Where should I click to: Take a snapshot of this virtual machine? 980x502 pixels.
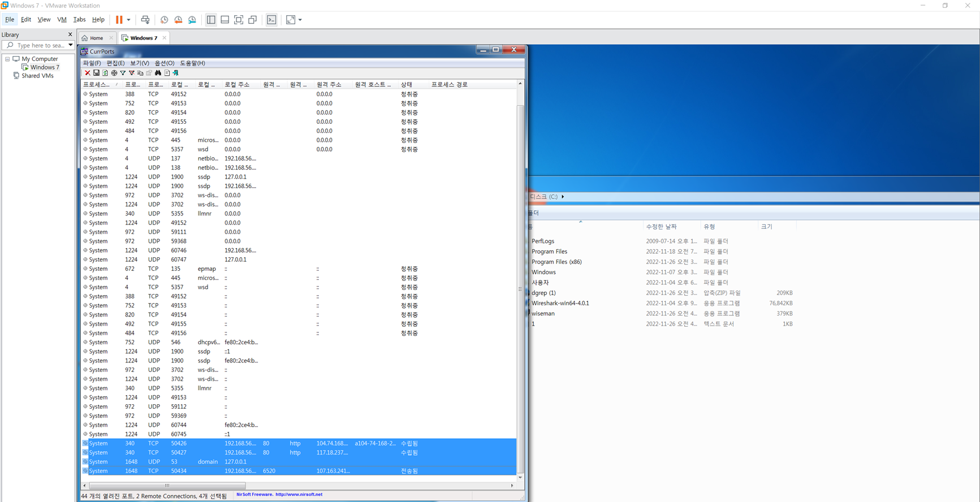point(164,20)
